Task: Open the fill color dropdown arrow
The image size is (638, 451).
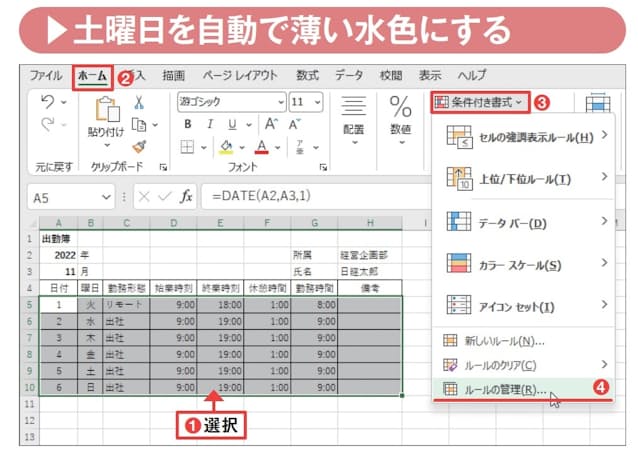Action: (242, 147)
